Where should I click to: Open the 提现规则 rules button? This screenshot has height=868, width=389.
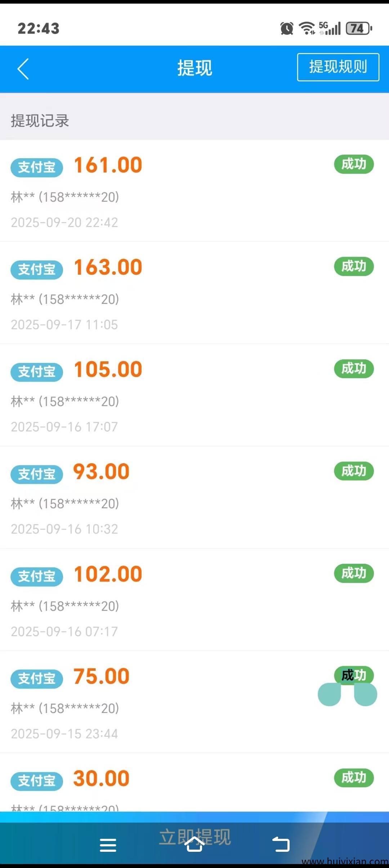coord(338,67)
